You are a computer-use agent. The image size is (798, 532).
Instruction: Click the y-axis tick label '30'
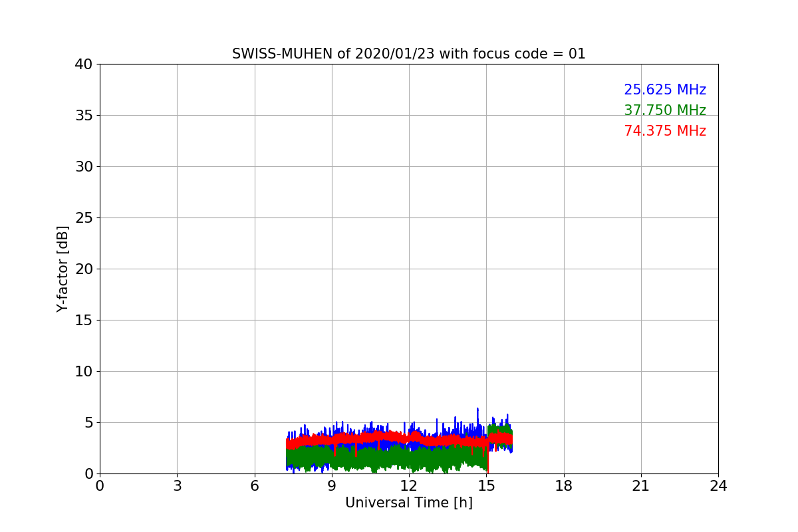[x=84, y=167]
